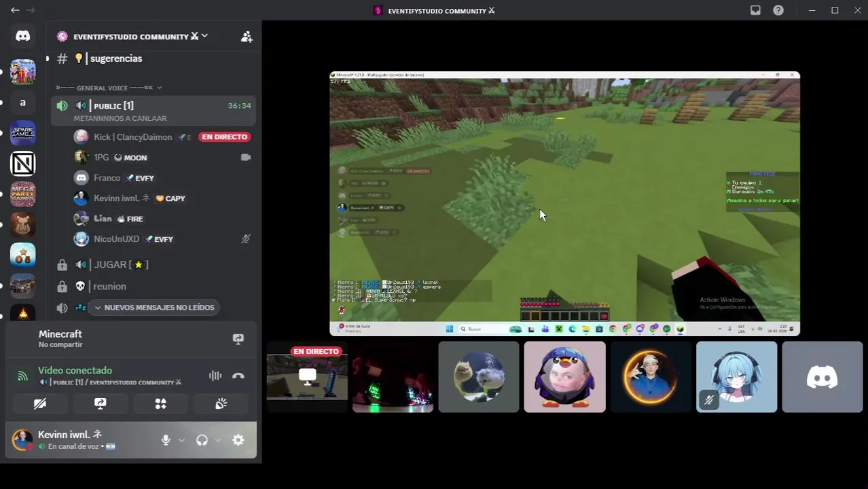Click the EN DIRECTO badge next to ClancyDaimon
The width and height of the screenshot is (868, 489).
pyautogui.click(x=225, y=137)
